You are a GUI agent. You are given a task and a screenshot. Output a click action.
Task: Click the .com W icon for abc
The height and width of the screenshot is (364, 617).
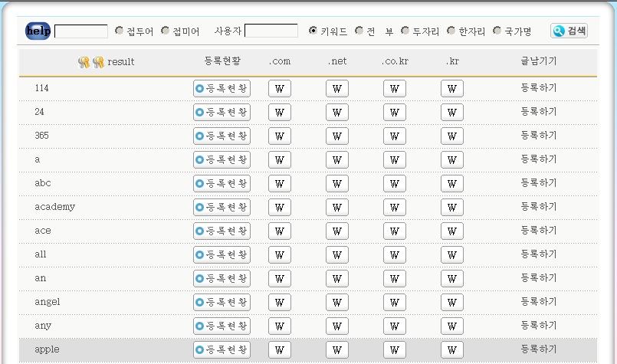[x=280, y=184]
